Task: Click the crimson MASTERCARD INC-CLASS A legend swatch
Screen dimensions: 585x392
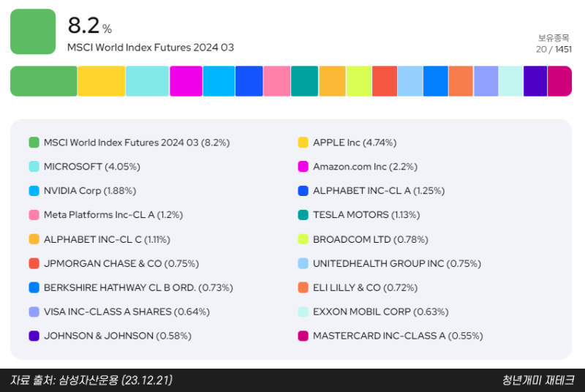Action: point(303,336)
